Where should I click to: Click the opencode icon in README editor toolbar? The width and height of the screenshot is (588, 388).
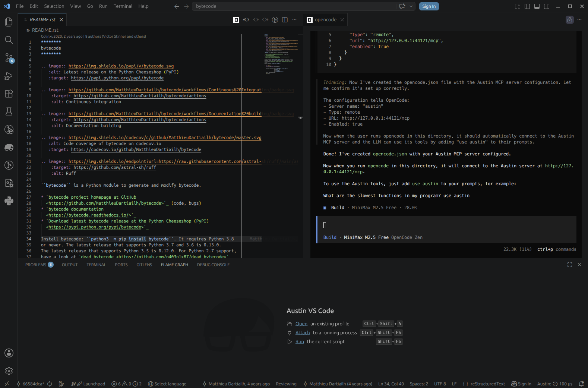click(x=236, y=20)
